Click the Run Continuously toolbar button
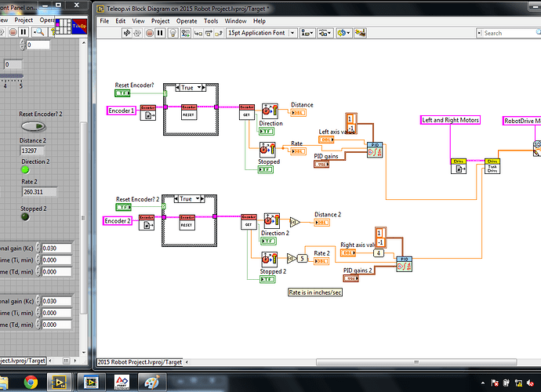541x392 pixels. pos(137,33)
